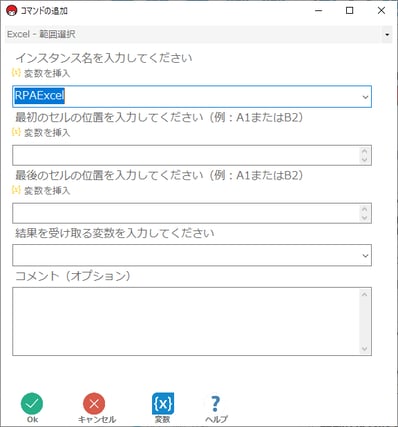398x427 pixels.
Task: Open the ヘルプ question mark icon
Action: tap(216, 404)
